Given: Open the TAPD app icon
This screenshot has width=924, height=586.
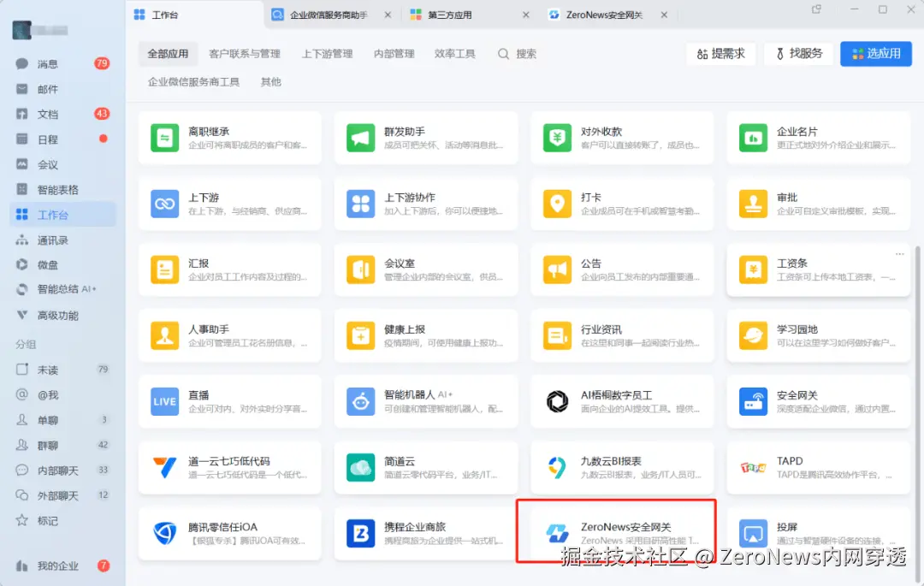Looking at the screenshot, I should 753,468.
